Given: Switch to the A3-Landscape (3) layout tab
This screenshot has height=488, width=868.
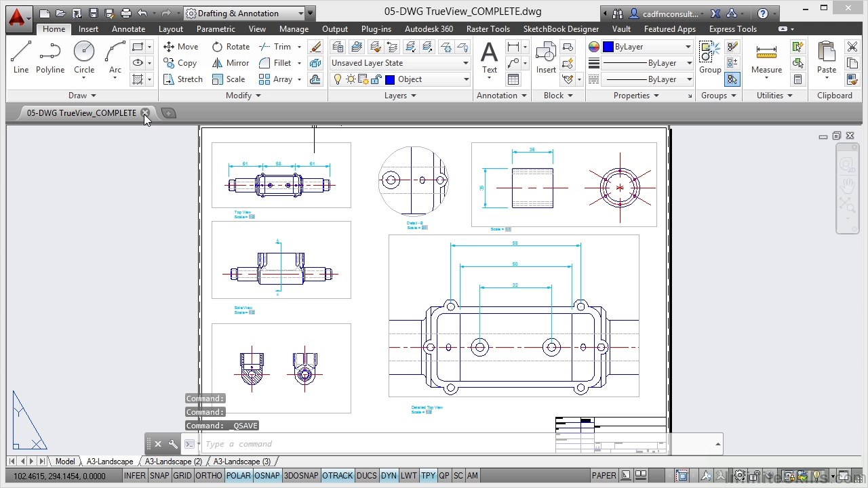Looking at the screenshot, I should click(242, 462).
